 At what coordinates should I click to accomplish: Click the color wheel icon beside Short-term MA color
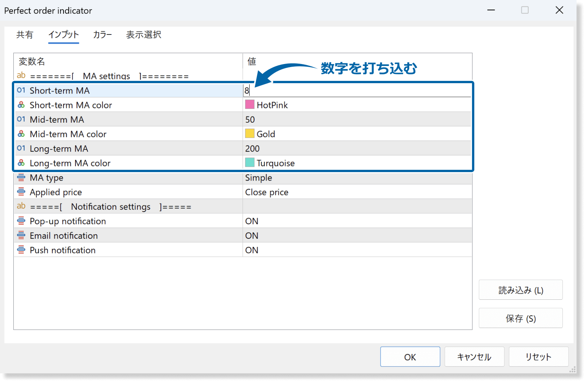point(21,105)
